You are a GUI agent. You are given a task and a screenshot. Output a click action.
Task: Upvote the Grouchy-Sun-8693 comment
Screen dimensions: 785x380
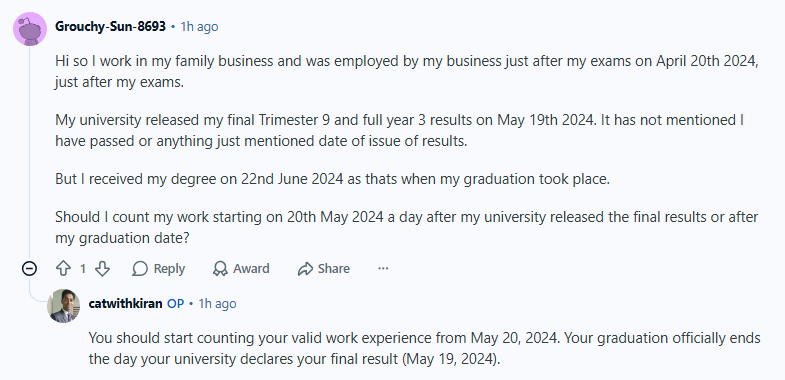pyautogui.click(x=63, y=269)
